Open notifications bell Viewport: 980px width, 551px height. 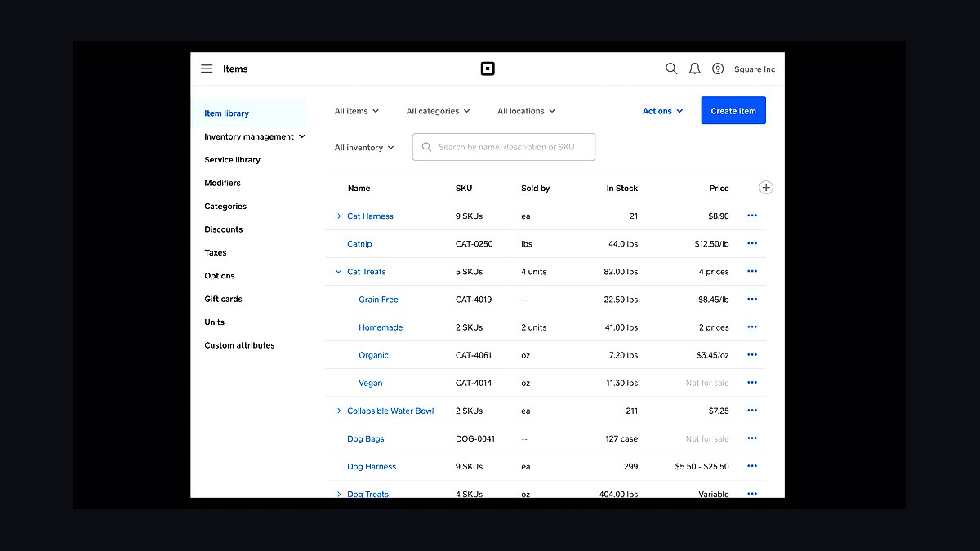[x=695, y=69]
